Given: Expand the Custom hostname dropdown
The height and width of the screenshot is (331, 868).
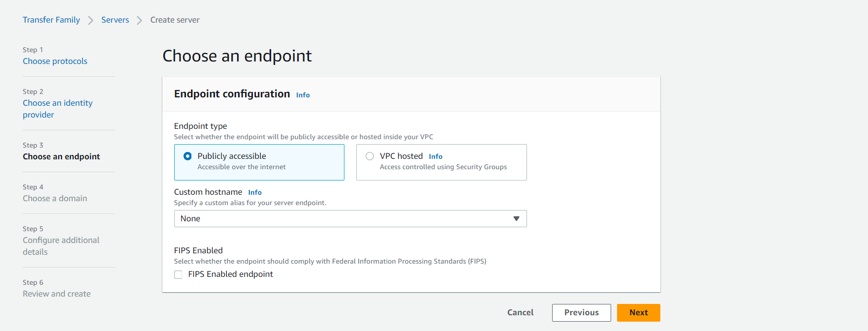Looking at the screenshot, I should (350, 218).
